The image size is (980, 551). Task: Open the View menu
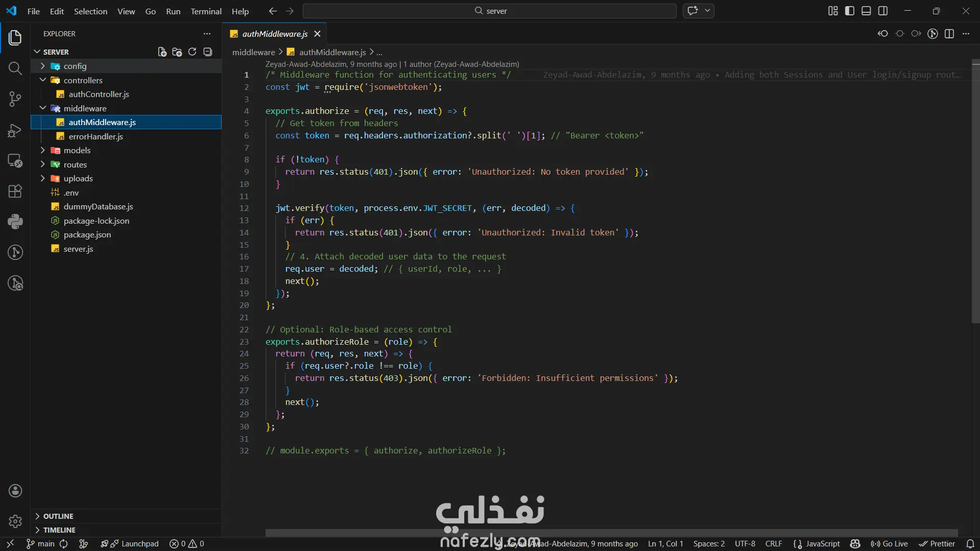click(x=126, y=11)
